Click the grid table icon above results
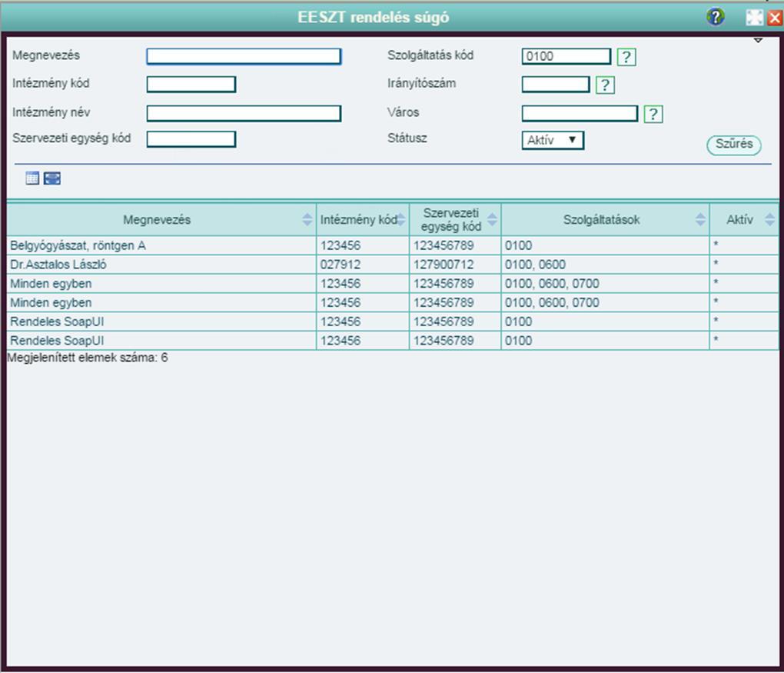The height and width of the screenshot is (673, 784). [x=32, y=178]
